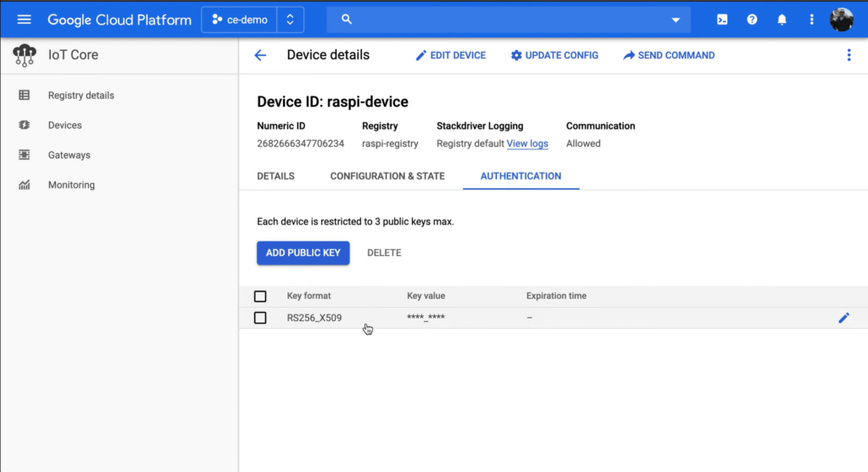868x472 pixels.
Task: Click the Monitoring chart icon
Action: tap(25, 185)
